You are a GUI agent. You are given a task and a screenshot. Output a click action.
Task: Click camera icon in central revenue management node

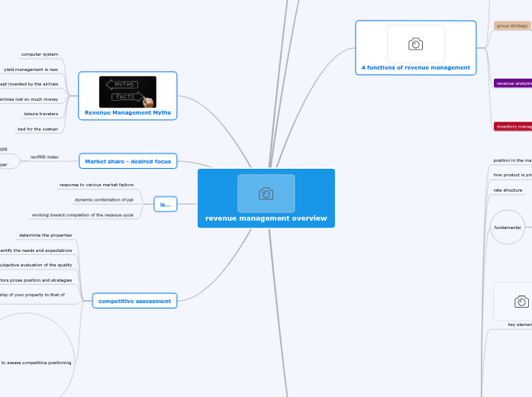click(x=266, y=193)
